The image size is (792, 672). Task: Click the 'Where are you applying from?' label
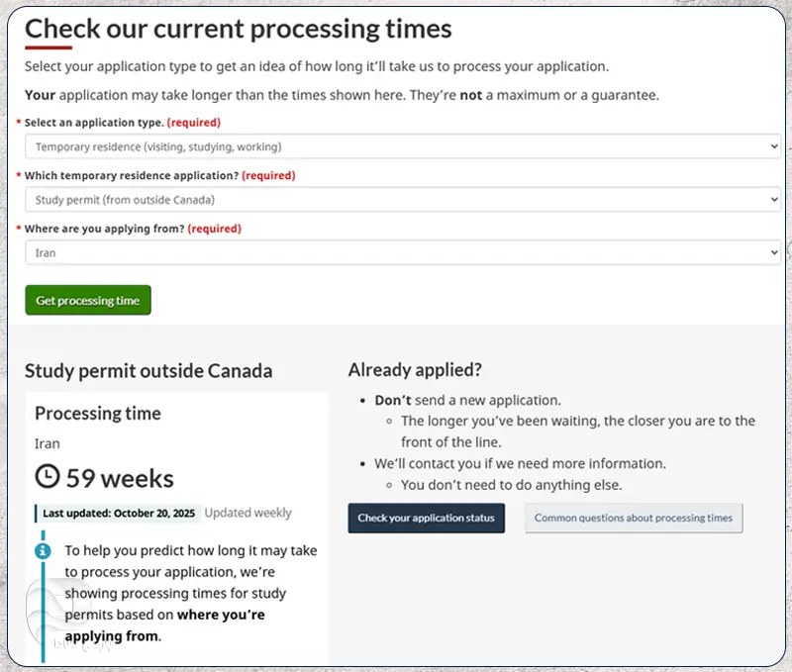pyautogui.click(x=104, y=229)
